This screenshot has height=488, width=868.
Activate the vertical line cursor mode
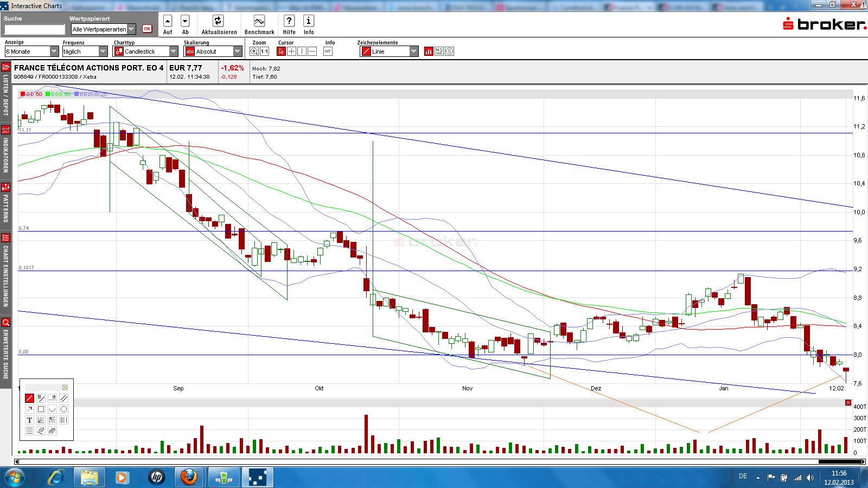pos(302,52)
